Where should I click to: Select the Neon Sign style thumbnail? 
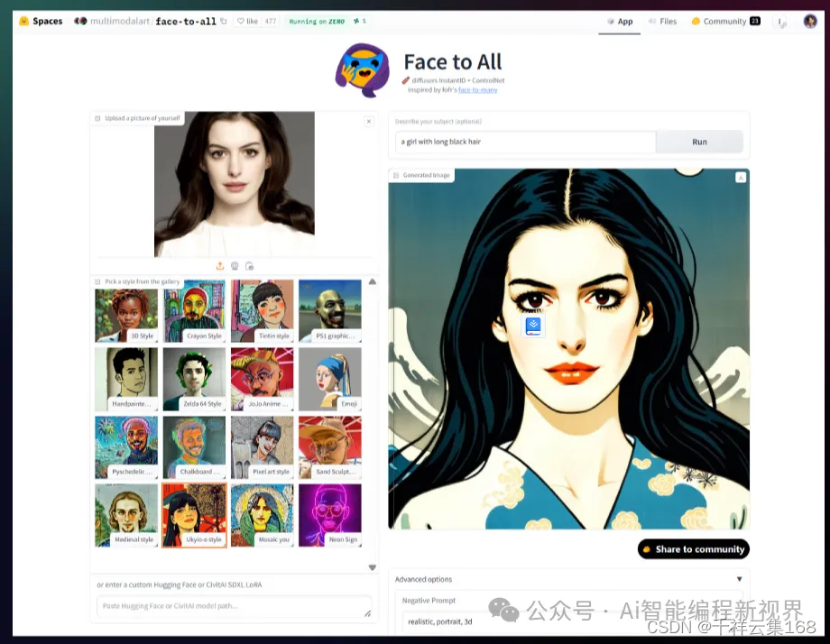click(x=330, y=515)
